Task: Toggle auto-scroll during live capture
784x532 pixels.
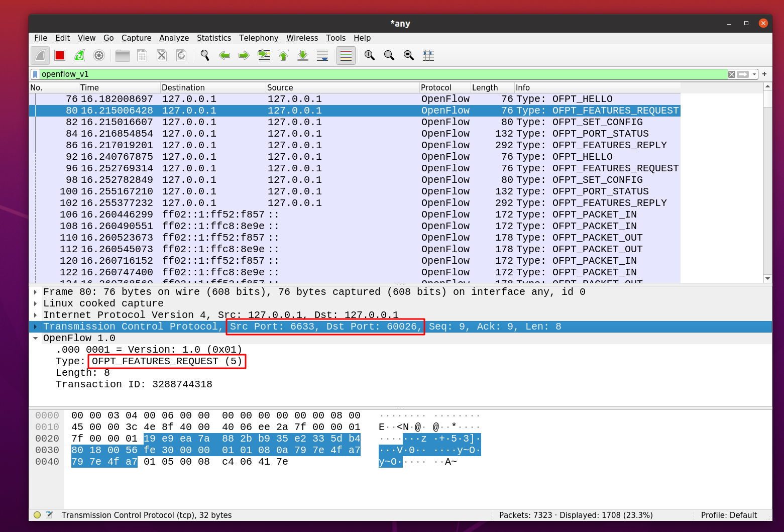Action: [x=322, y=55]
